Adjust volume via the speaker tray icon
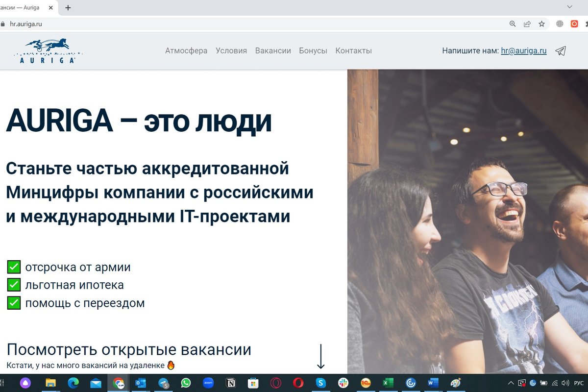Image resolution: width=588 pixels, height=392 pixels. pyautogui.click(x=565, y=383)
